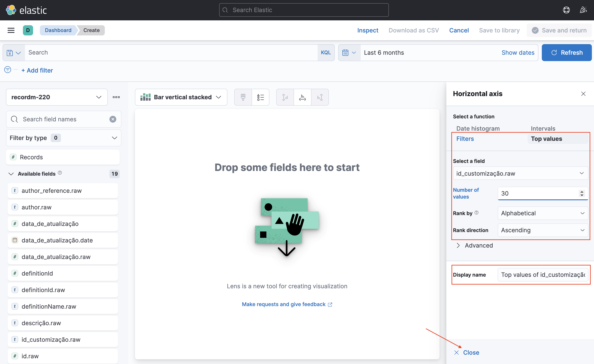Choose the Intervals function
Screen dimensions: 594x364
click(x=543, y=129)
